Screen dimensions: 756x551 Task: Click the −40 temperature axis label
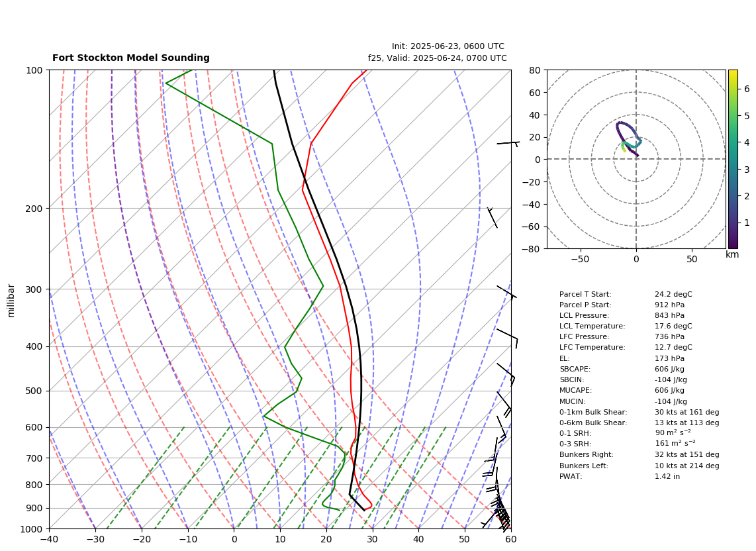49,539
